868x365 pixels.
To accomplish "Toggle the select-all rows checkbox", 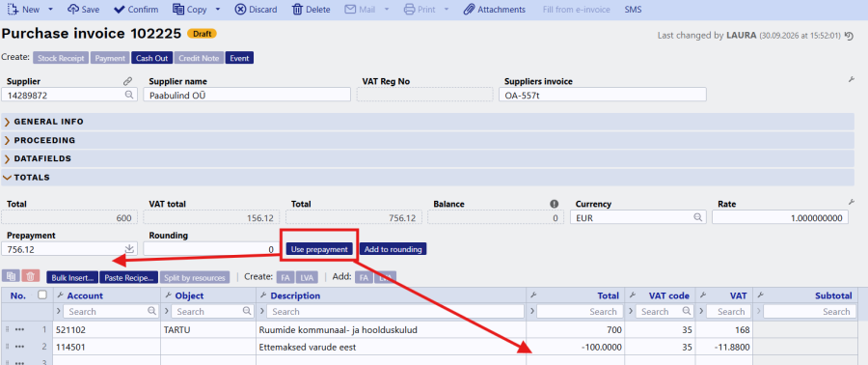I will coord(42,295).
